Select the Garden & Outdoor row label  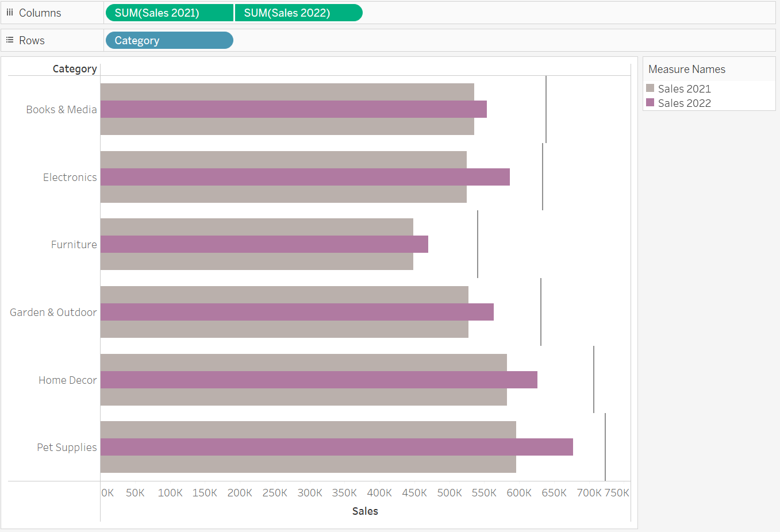(53, 312)
